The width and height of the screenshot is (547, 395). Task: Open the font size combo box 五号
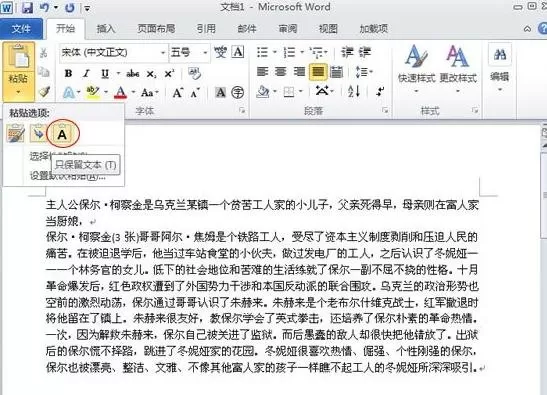point(189,53)
